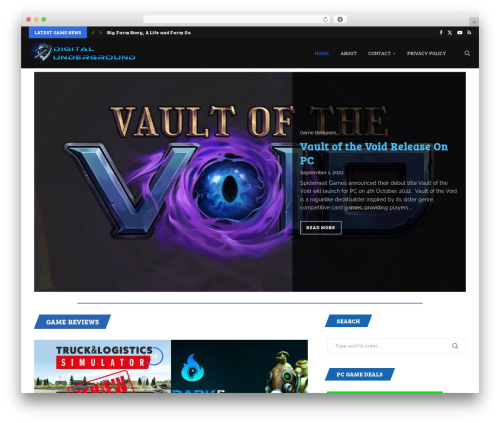
Task: Open the dark game review thumbnail with robot
Action: [239, 366]
